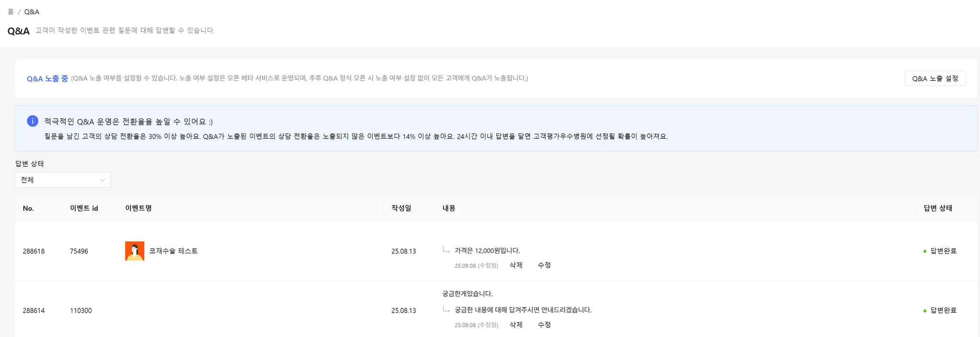Click 수정 for the reply on row 288614
The height and width of the screenshot is (337, 980).
[544, 325]
